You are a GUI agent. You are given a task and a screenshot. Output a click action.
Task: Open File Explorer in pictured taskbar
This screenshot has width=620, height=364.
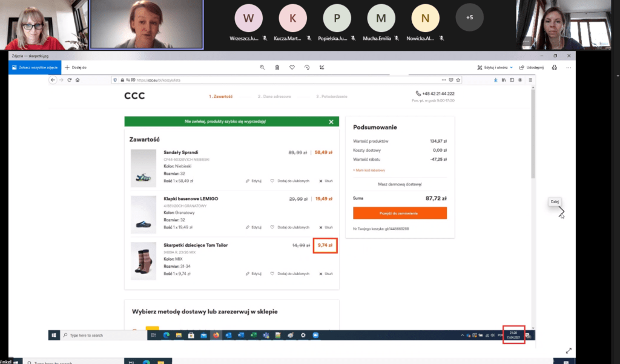click(x=179, y=335)
